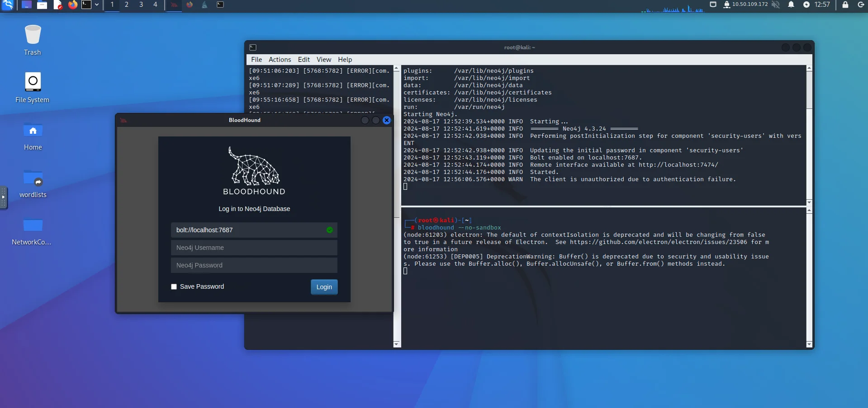This screenshot has height=408, width=868.
Task: Click the Login button in BloodHound
Action: (324, 287)
